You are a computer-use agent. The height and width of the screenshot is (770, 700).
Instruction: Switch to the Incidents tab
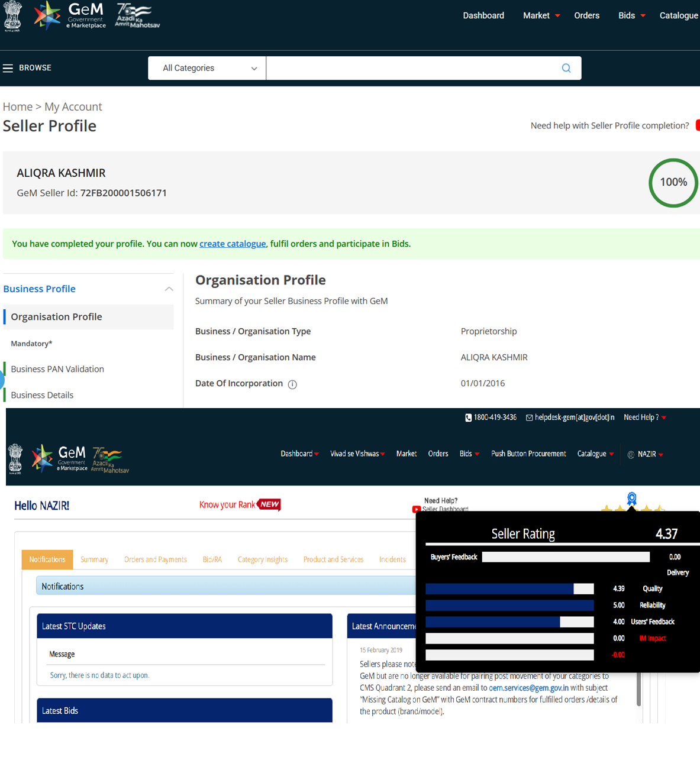(392, 559)
